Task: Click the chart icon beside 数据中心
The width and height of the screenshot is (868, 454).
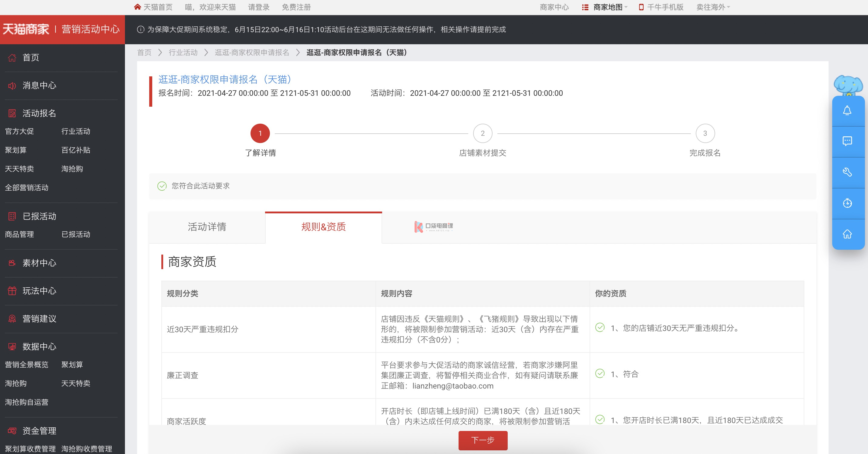Action: coord(12,347)
